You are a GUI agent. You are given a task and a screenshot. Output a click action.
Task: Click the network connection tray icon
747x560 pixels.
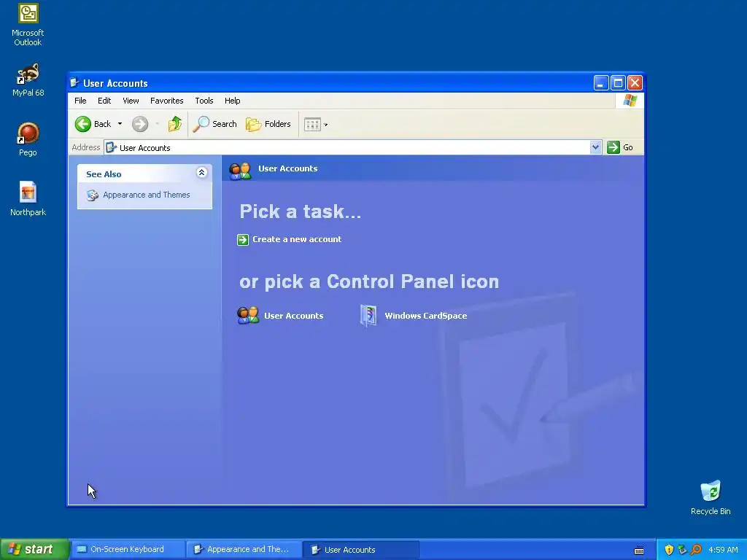[x=682, y=550]
